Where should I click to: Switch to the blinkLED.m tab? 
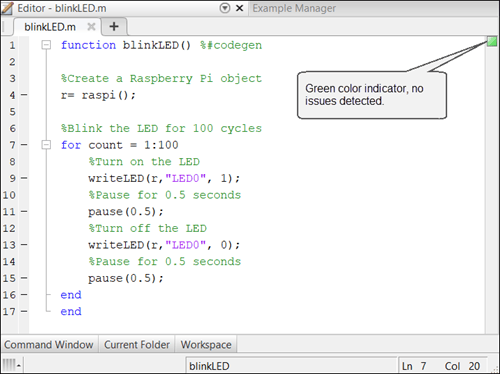(50, 27)
